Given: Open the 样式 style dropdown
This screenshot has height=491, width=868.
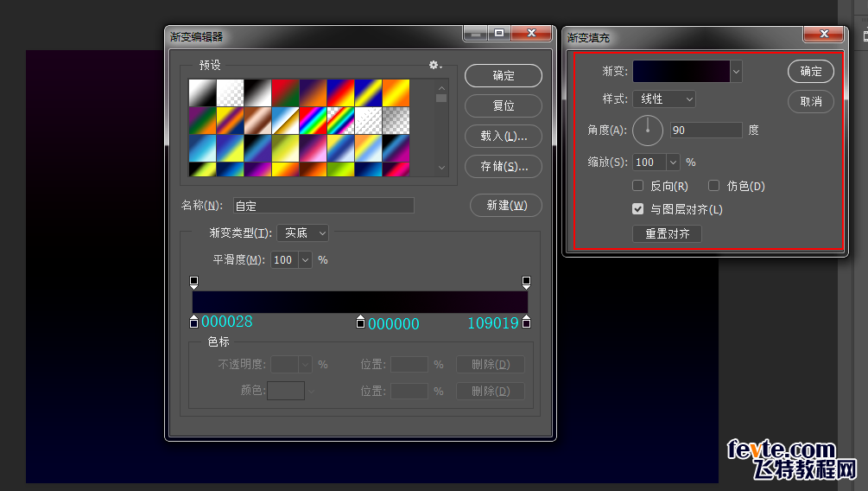Looking at the screenshot, I should [x=663, y=99].
